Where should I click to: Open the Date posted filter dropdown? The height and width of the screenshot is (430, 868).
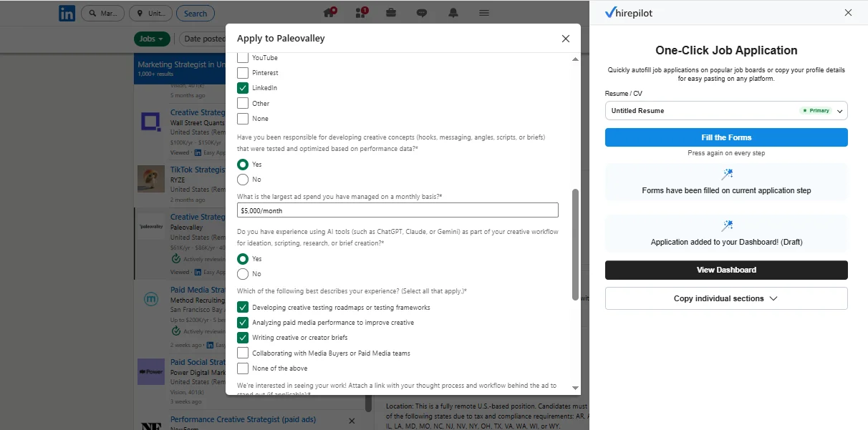point(203,39)
